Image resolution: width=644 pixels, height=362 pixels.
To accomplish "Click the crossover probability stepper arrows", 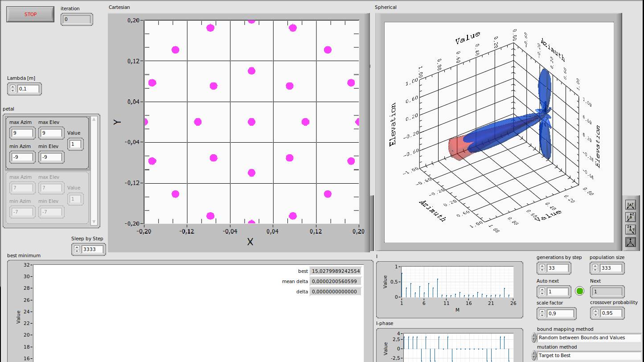I will 595,313.
